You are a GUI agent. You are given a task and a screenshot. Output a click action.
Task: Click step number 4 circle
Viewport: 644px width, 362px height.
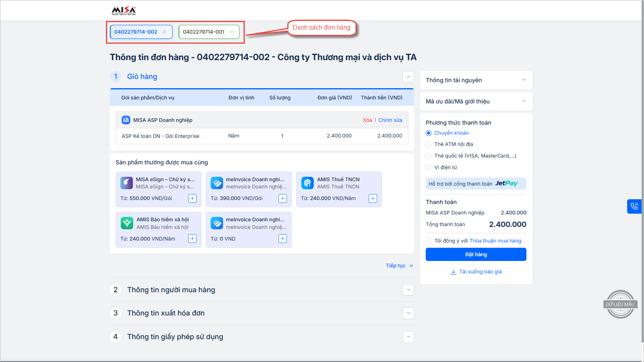pos(116,337)
